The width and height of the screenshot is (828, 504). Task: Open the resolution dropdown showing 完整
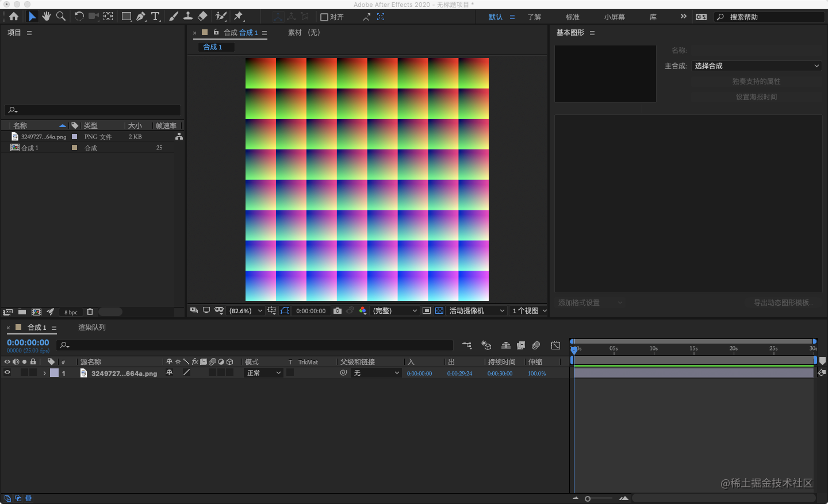394,310
